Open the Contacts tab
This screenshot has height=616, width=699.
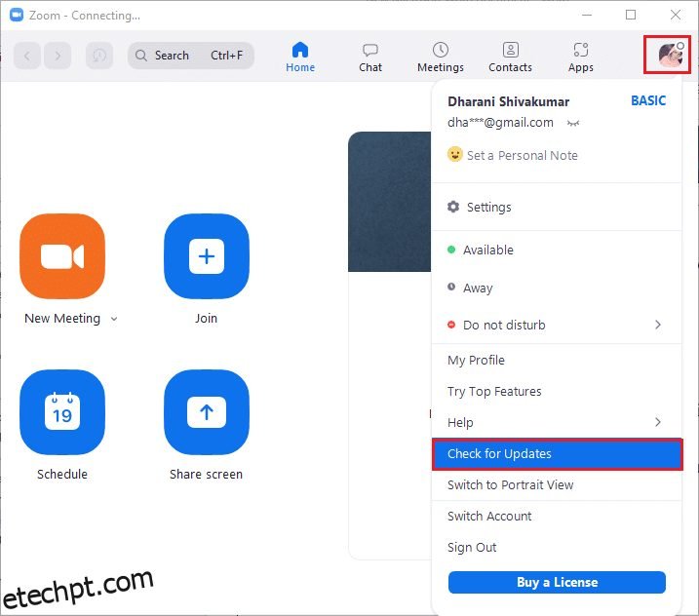pyautogui.click(x=511, y=58)
